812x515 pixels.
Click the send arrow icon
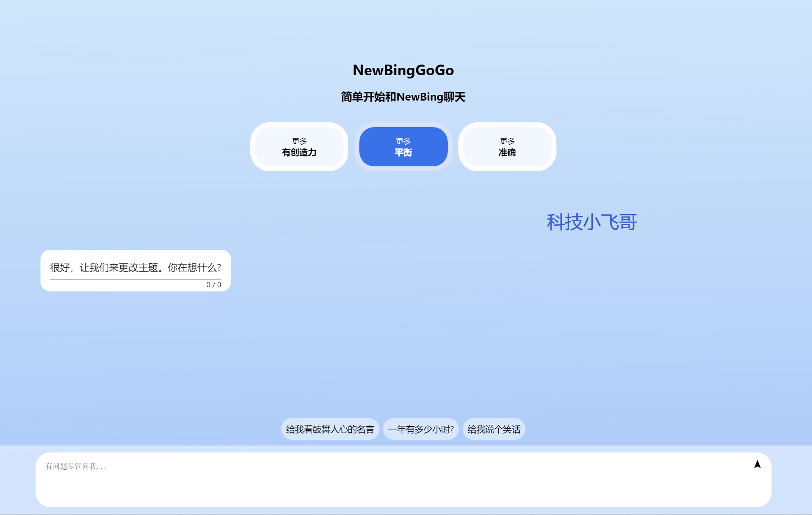[x=757, y=464]
